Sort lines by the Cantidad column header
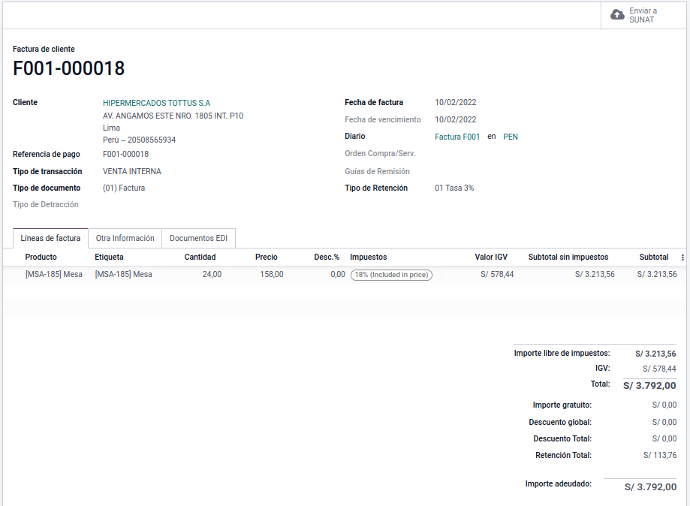Viewport: 690px width, 506px height. [200, 257]
